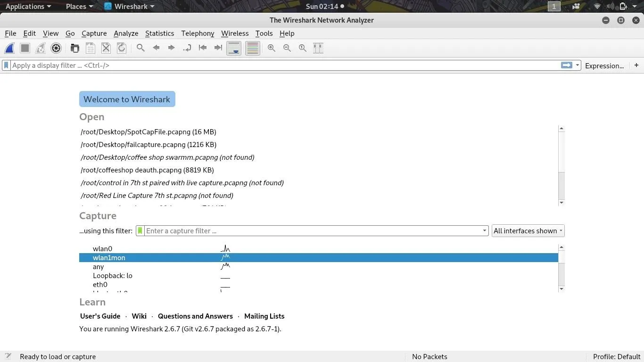Screen dimensions: 644x362
Task: Click the restart current capture icon
Action: point(41,48)
